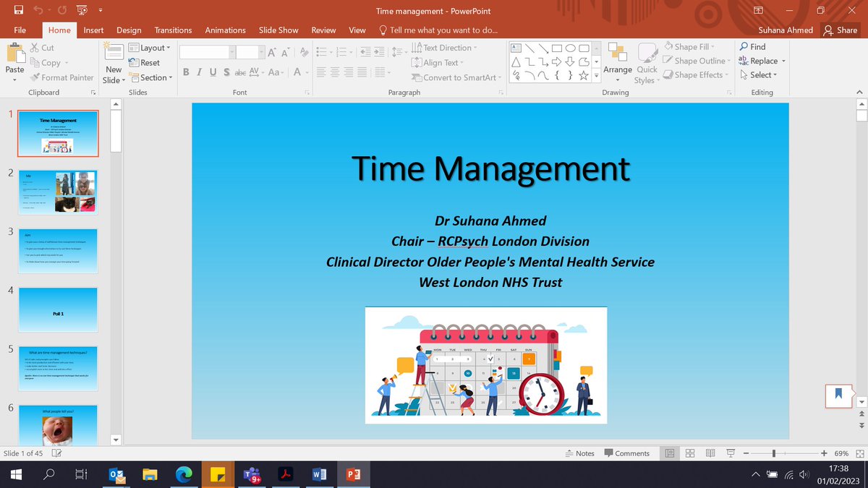Open the Font Color swatch button
This screenshot has height=488, width=868.
297,72
